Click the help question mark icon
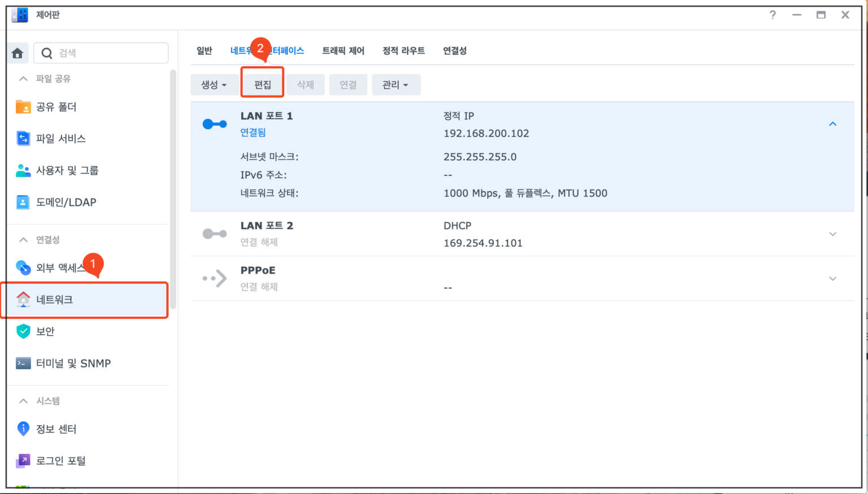Image resolution: width=868 pixels, height=494 pixels. [772, 15]
